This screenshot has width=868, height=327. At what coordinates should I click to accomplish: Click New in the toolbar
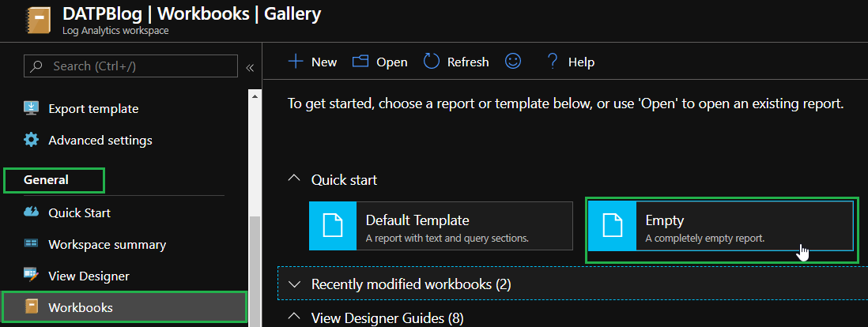pyautogui.click(x=313, y=62)
